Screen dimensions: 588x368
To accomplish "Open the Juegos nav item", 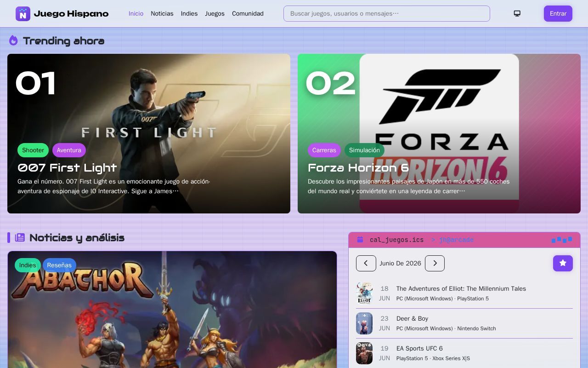I will [215, 13].
